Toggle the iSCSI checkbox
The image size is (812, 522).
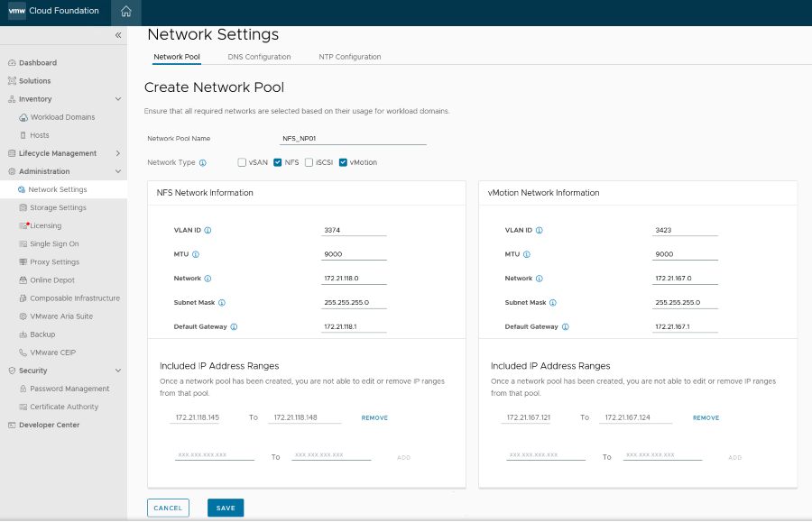click(309, 162)
